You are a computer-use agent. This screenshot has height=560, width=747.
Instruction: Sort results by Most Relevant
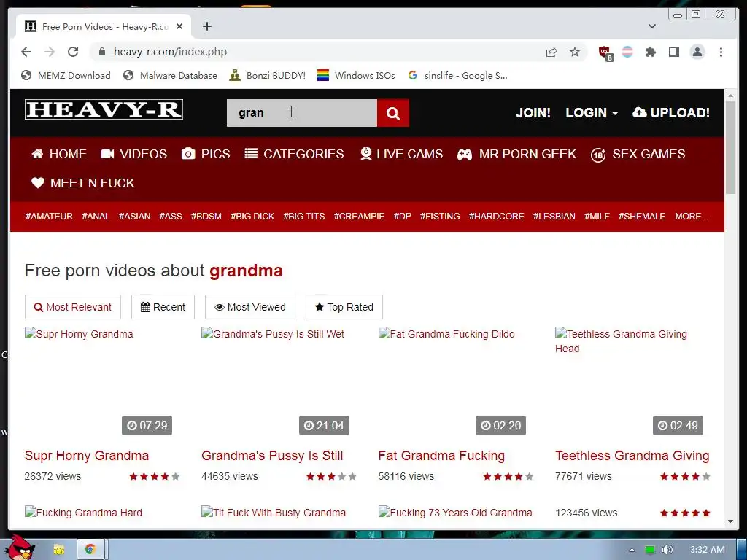point(73,307)
